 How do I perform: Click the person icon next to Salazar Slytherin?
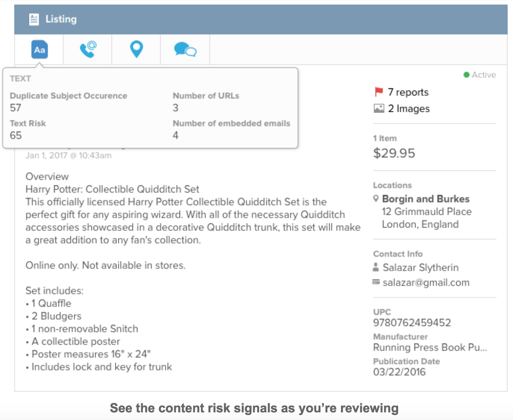coord(376,267)
